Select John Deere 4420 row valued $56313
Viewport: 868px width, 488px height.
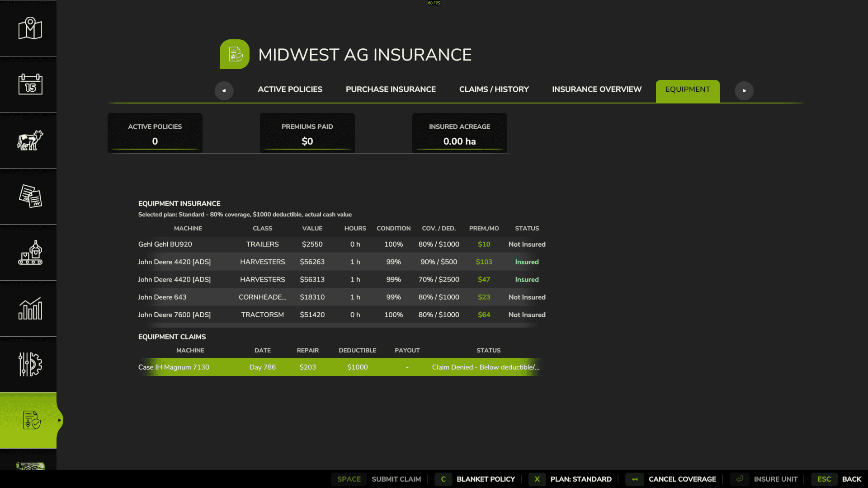pyautogui.click(x=341, y=279)
